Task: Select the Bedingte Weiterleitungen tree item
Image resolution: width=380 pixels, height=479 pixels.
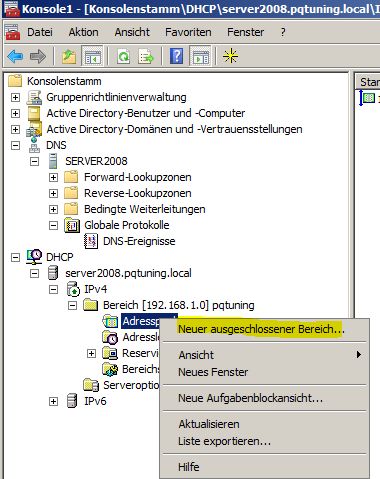Action: coord(145,209)
